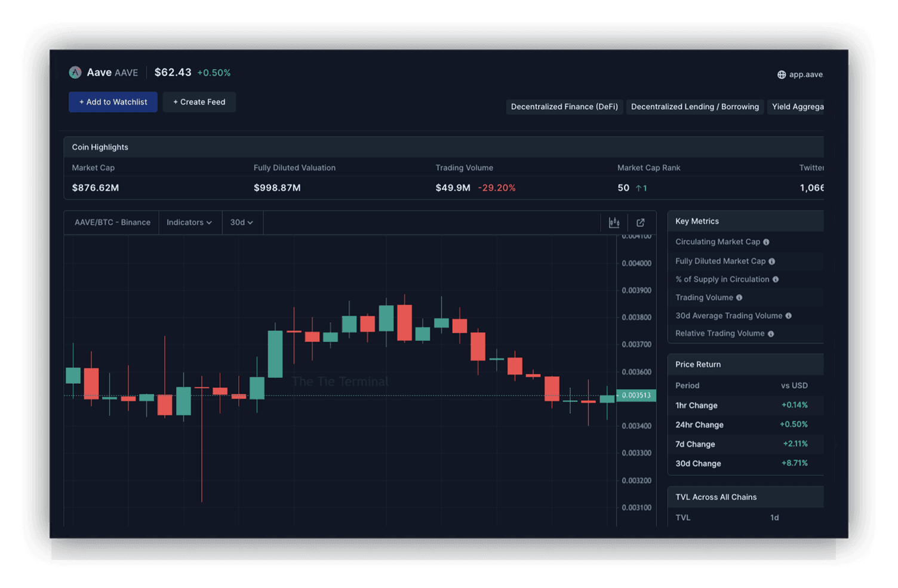Click the TVL Across All Chains header
The height and width of the screenshot is (588, 898).
(x=745, y=497)
